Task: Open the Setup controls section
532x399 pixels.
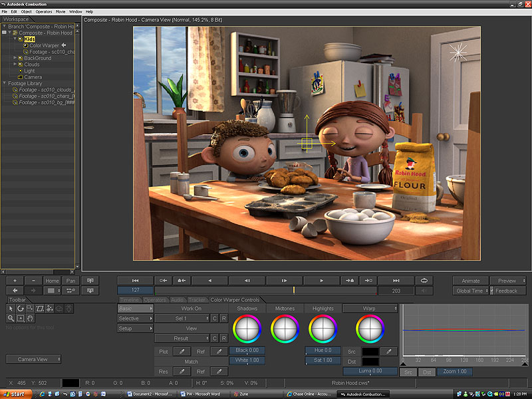Action: (135, 328)
